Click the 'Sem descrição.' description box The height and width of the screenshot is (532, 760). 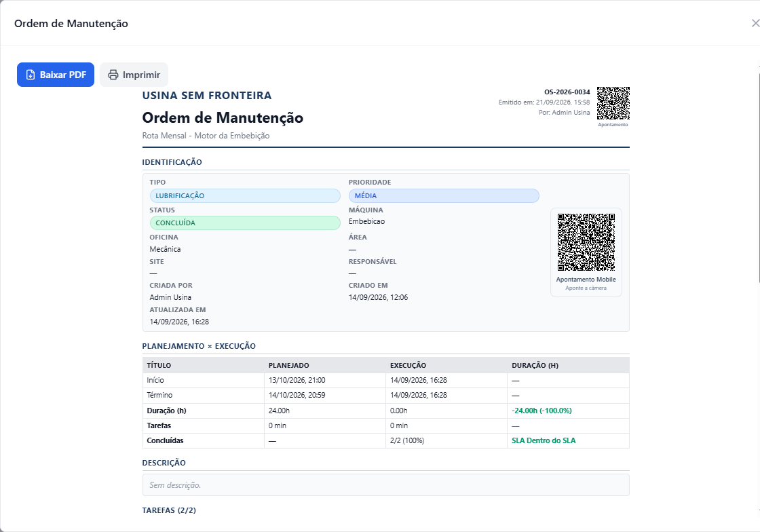[386, 485]
